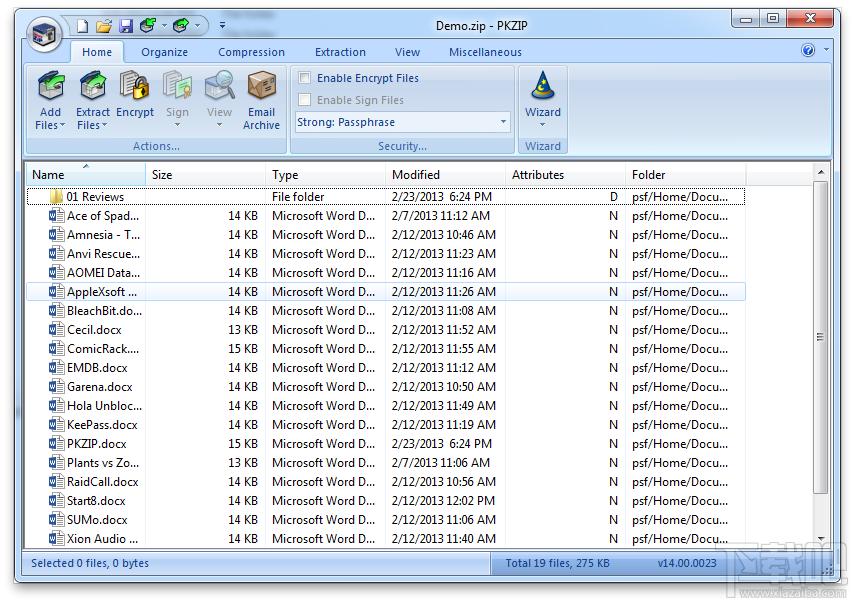Sort by the Modified column header
This screenshot has height=603, width=855.
(445, 174)
